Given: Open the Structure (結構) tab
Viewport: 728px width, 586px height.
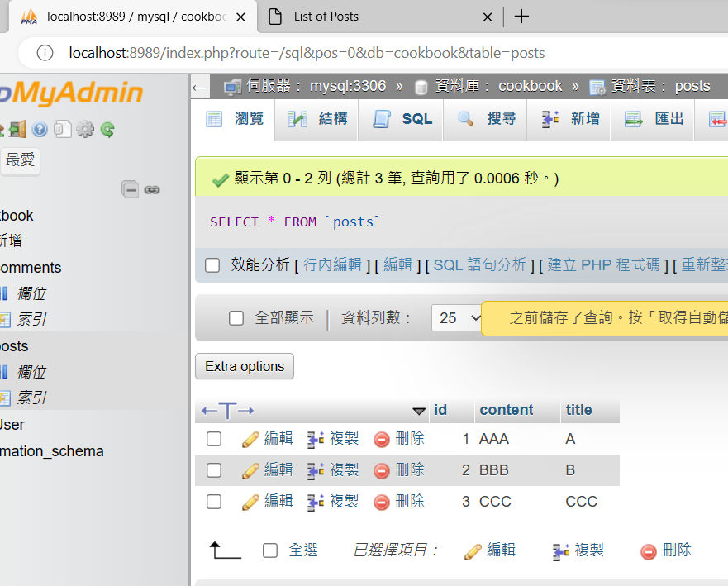Looking at the screenshot, I should pos(317,119).
